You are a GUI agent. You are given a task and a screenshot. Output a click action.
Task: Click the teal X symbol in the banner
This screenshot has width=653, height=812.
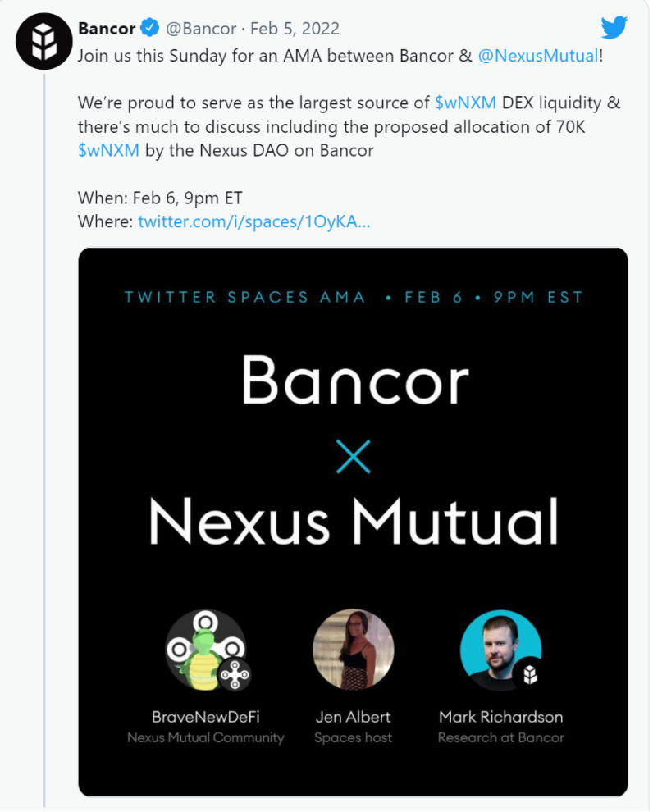pos(354,457)
